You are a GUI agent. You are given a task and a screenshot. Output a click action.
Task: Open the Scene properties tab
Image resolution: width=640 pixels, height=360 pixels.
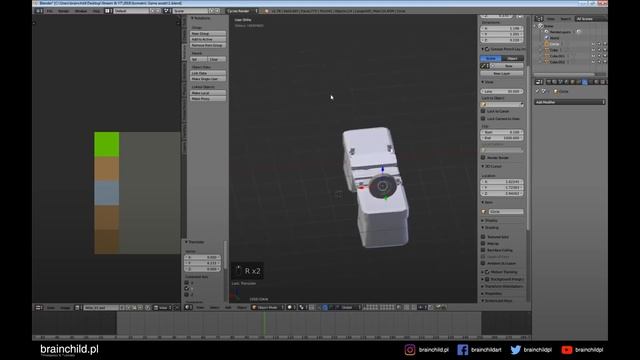coord(560,82)
